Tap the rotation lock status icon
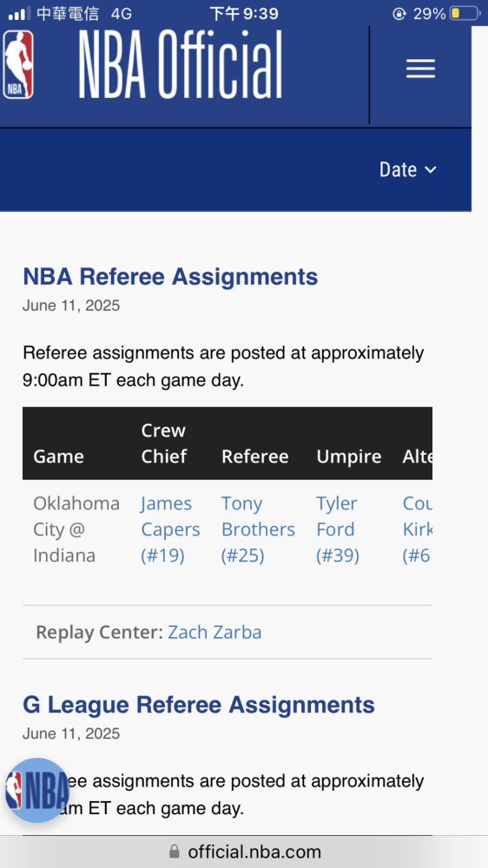The height and width of the screenshot is (868, 488). [x=399, y=14]
